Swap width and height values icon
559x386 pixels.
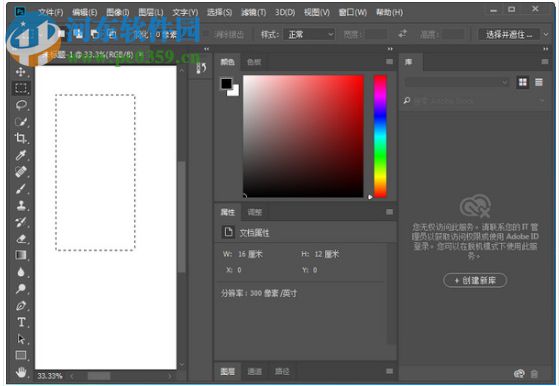point(402,34)
